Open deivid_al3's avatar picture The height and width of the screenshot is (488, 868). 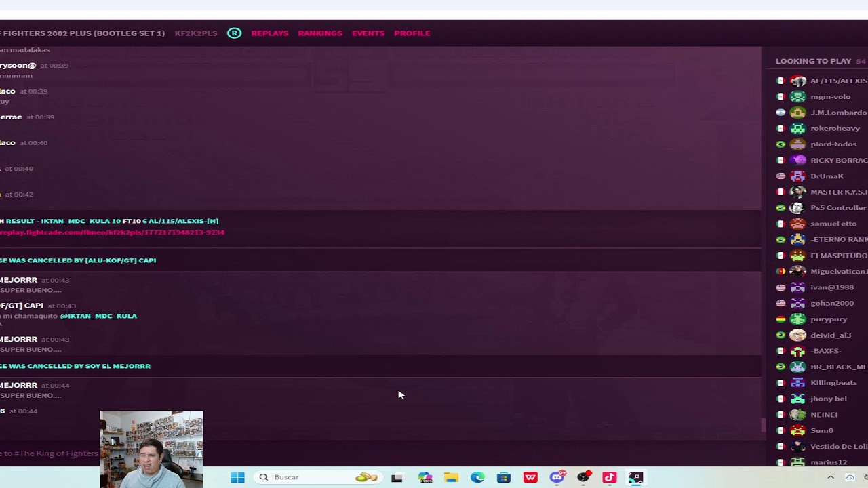[798, 335]
